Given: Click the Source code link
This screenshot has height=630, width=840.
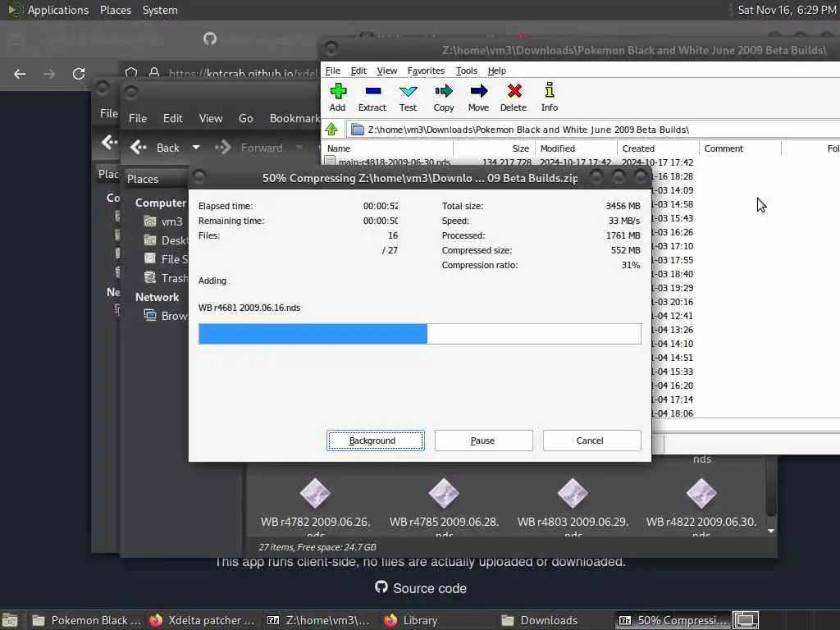Looking at the screenshot, I should (421, 588).
